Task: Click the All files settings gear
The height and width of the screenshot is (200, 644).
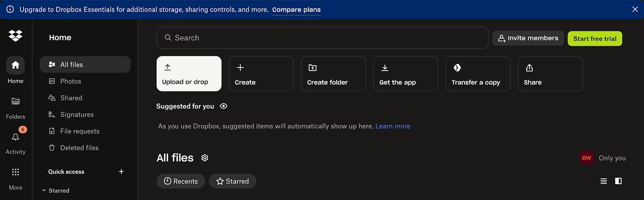Action: click(x=205, y=158)
